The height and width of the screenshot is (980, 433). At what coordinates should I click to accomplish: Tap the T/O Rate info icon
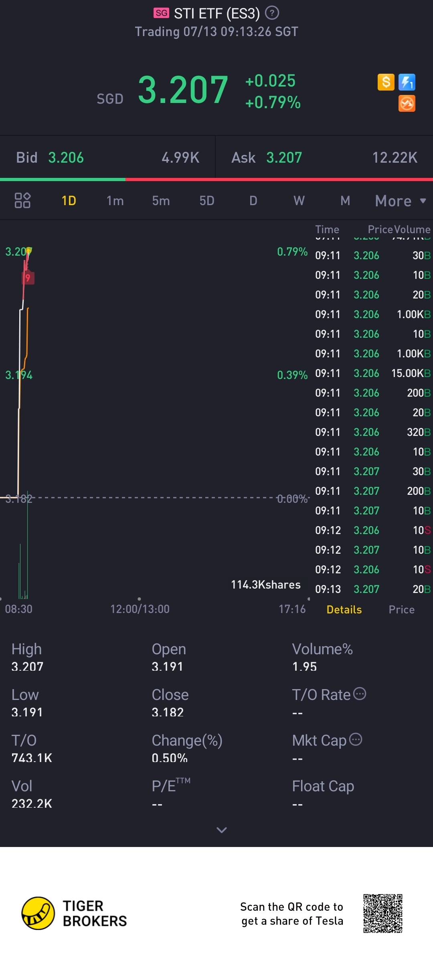click(360, 694)
